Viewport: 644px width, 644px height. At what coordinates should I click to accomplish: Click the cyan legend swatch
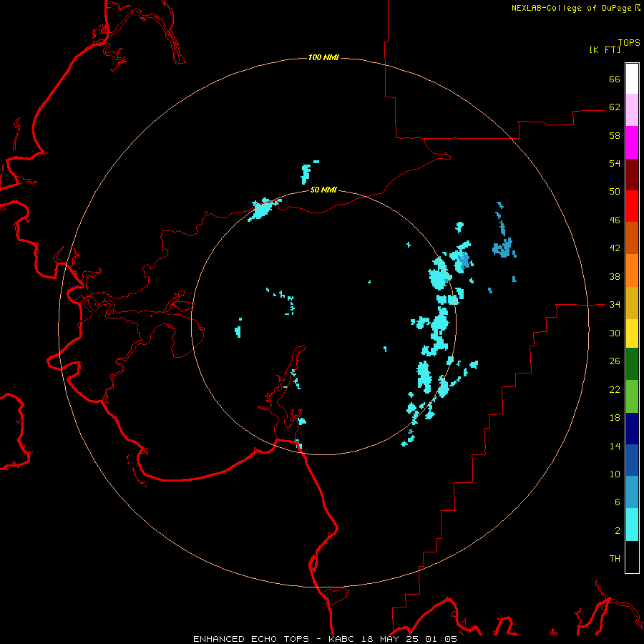[x=632, y=525]
